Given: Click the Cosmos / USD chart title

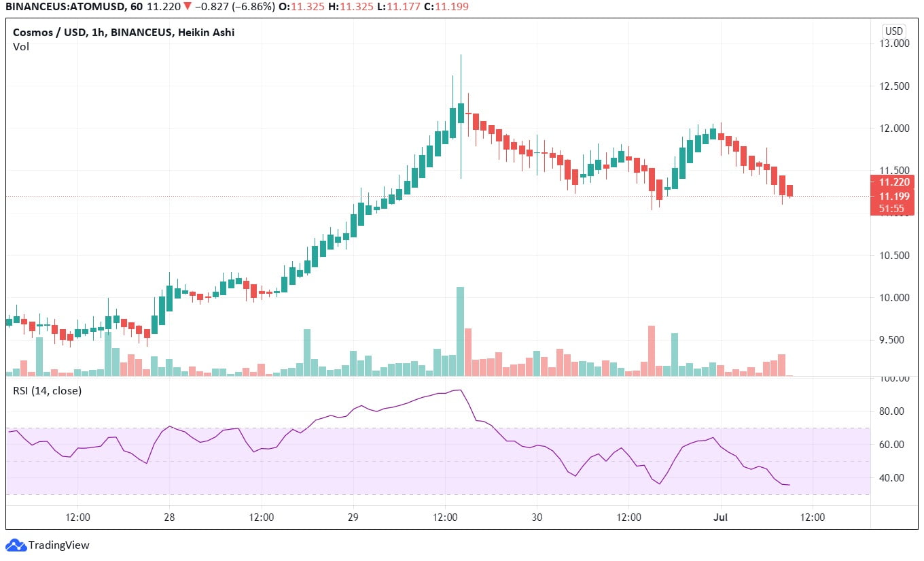Looking at the screenshot, I should 124,32.
